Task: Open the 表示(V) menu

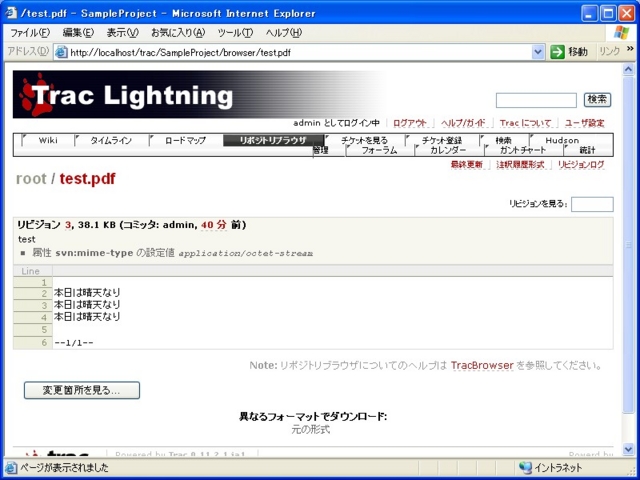Action: (x=122, y=33)
